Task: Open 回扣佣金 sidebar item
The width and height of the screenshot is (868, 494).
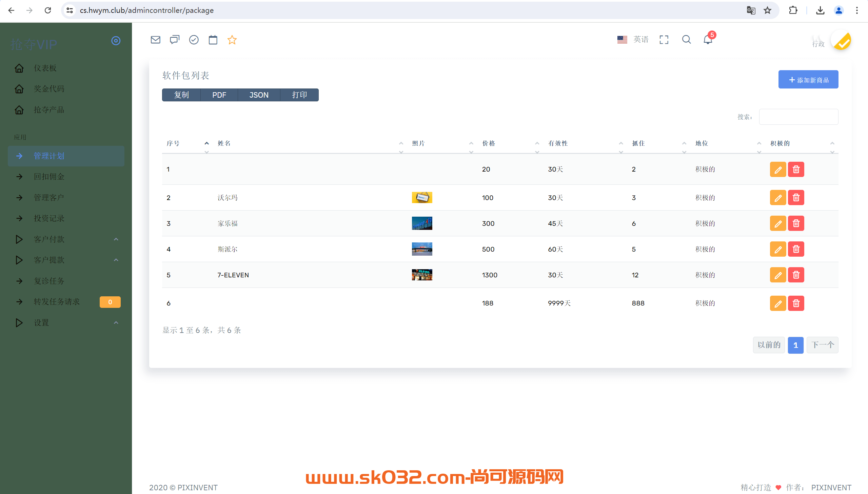Action: pyautogui.click(x=66, y=177)
